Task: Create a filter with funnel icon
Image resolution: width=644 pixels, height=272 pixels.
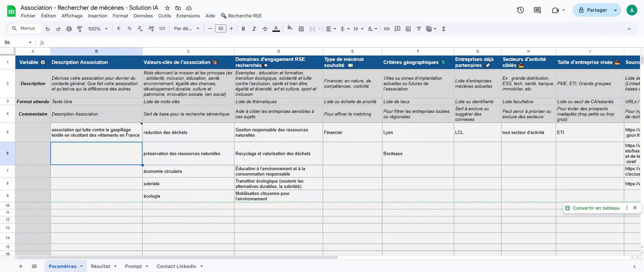Action: (x=419, y=29)
